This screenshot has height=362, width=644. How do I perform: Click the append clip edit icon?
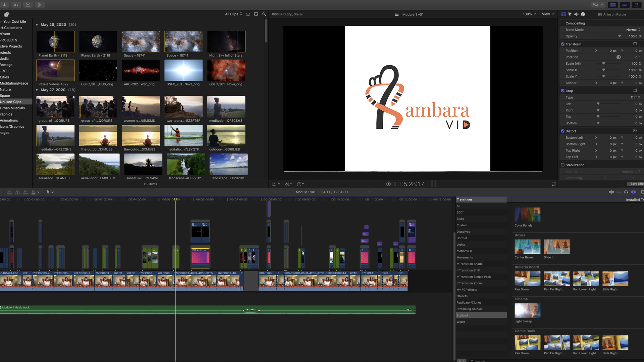tap(25, 192)
